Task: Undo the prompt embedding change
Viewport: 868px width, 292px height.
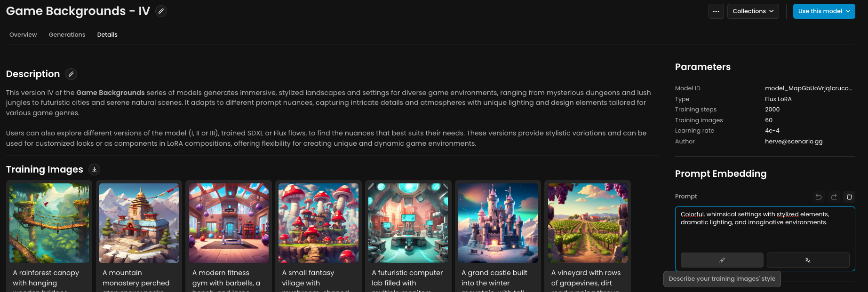Action: (819, 197)
